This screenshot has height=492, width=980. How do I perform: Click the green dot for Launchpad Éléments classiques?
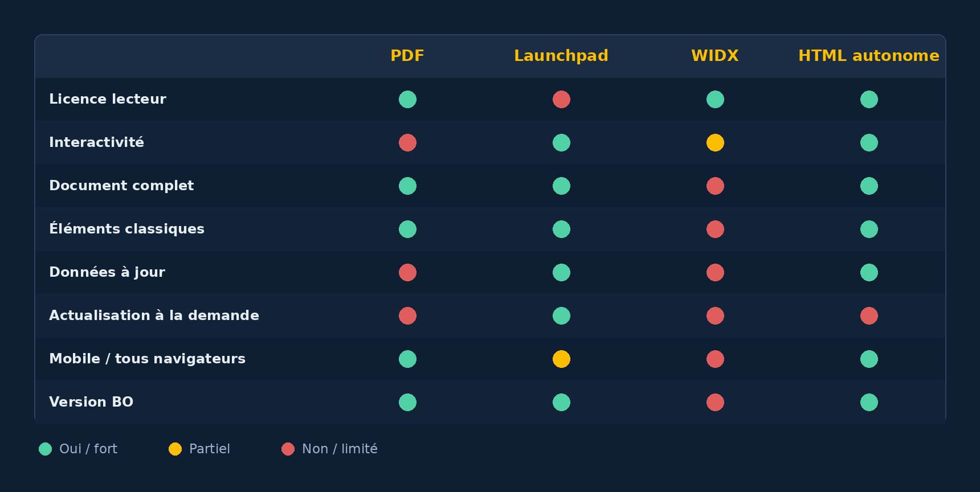click(x=561, y=229)
